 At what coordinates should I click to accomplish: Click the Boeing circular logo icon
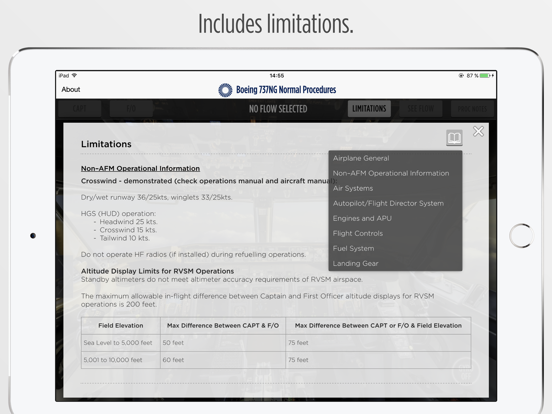[x=225, y=90]
